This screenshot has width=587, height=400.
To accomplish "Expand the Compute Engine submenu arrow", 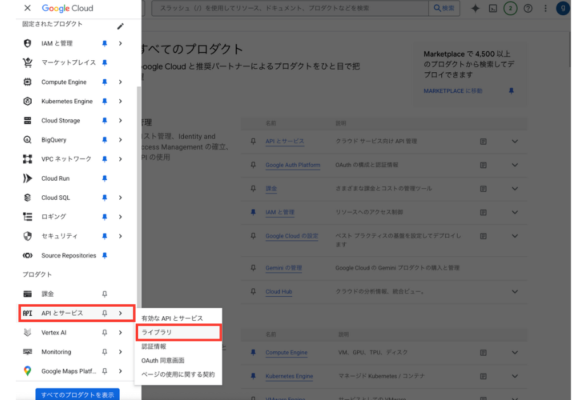I will coord(120,82).
